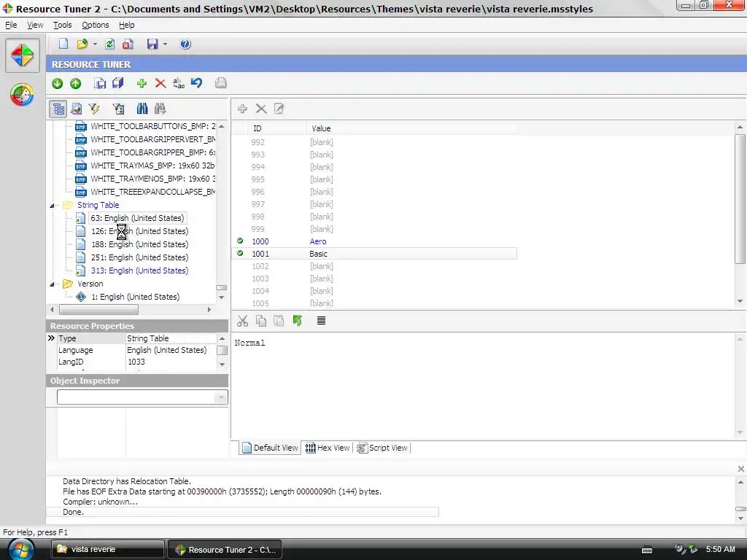Delete the resource with the red X icon

click(x=160, y=83)
